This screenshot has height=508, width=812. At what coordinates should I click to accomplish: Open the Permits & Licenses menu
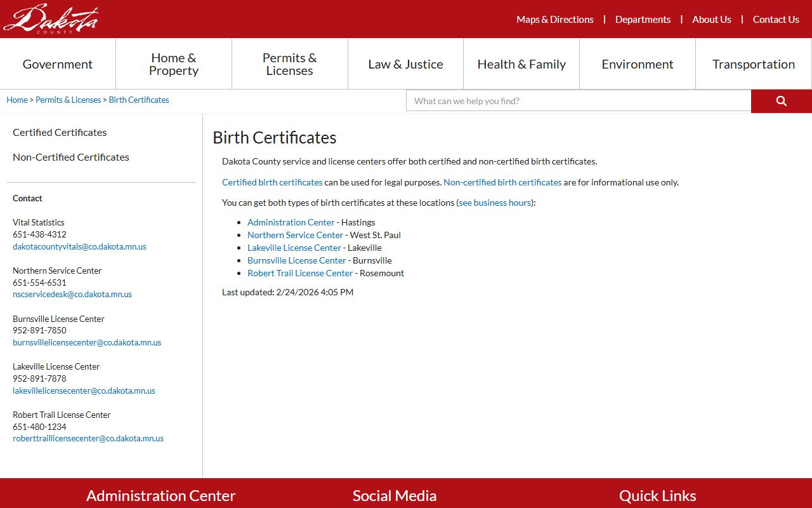click(x=289, y=64)
